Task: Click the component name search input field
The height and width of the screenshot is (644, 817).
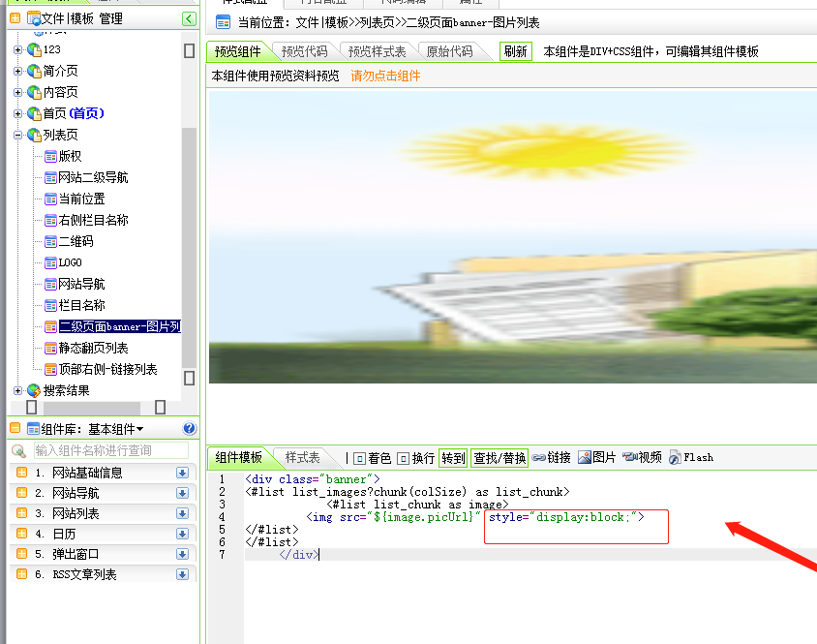Action: click(111, 450)
